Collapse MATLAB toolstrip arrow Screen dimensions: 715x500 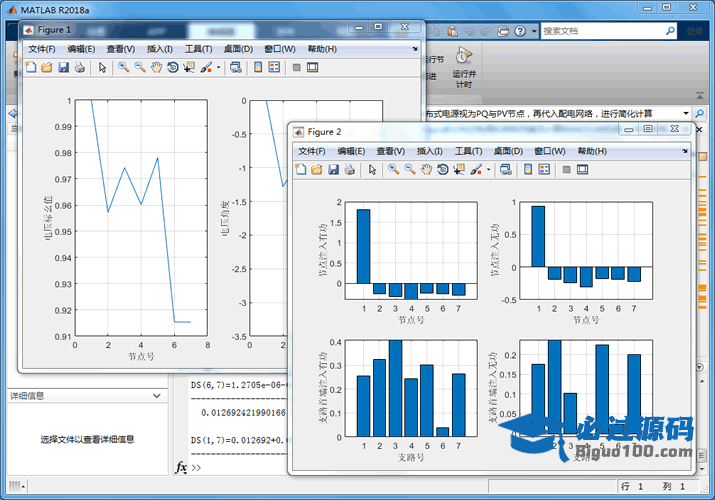699,96
